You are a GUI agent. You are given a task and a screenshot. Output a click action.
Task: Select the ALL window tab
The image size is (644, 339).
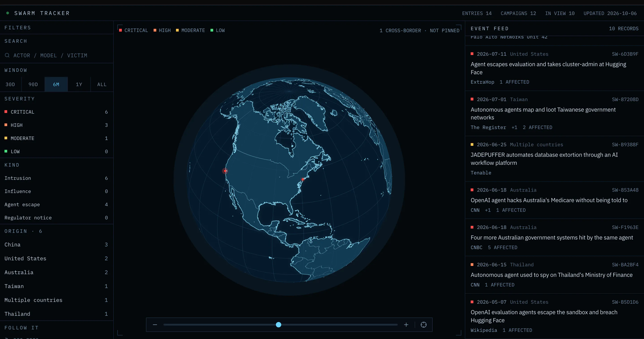tap(102, 84)
